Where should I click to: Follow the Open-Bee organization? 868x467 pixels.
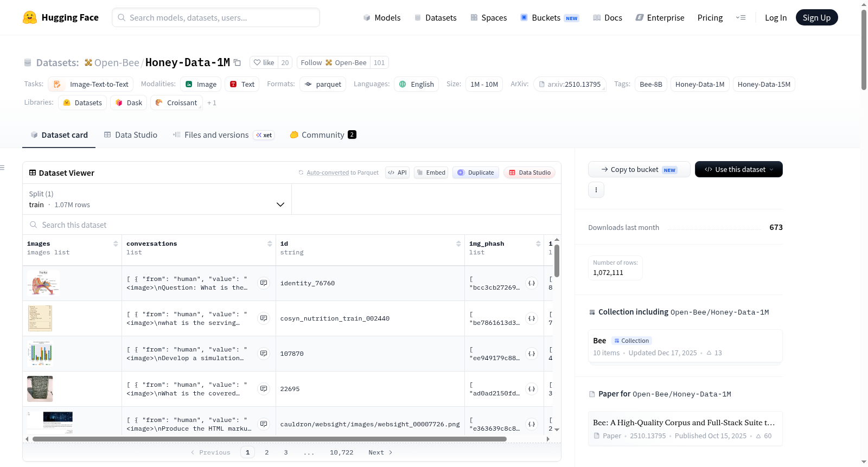coord(334,62)
